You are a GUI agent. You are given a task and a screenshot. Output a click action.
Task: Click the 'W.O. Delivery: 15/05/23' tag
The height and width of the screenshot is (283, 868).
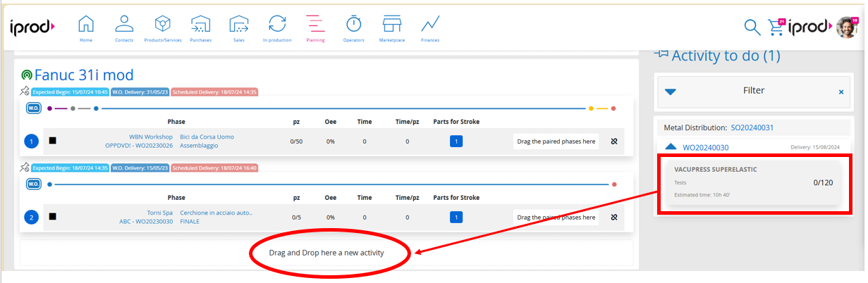coord(140,168)
